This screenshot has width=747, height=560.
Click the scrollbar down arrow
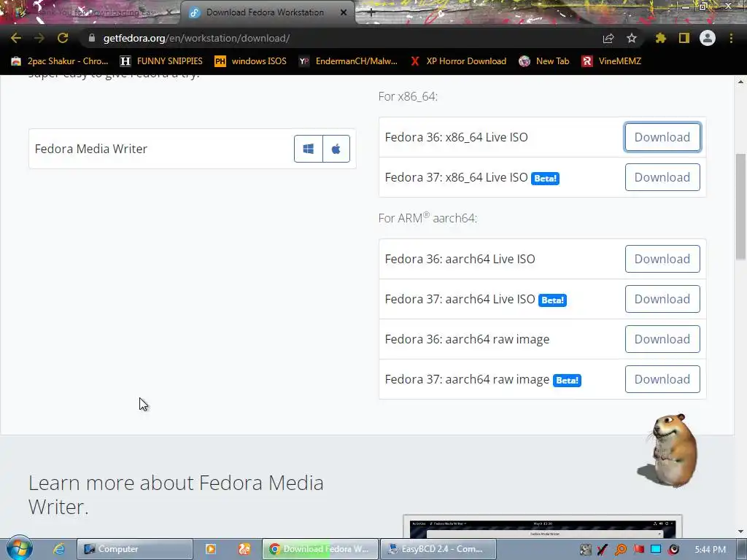(740, 532)
